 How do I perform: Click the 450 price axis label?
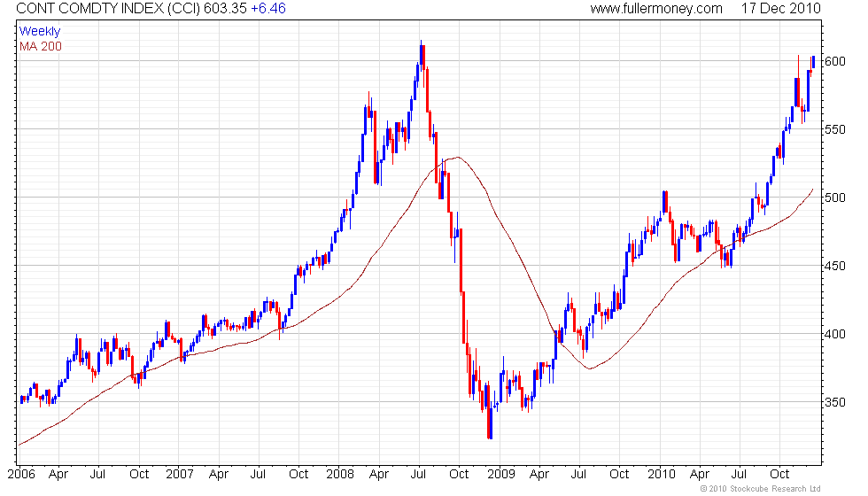point(835,267)
